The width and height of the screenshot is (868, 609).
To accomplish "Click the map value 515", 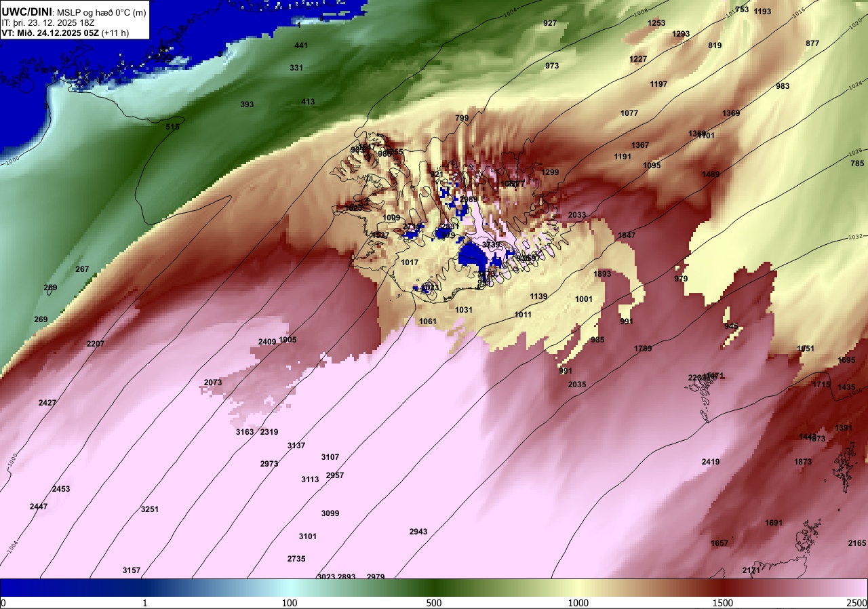I will coord(172,127).
